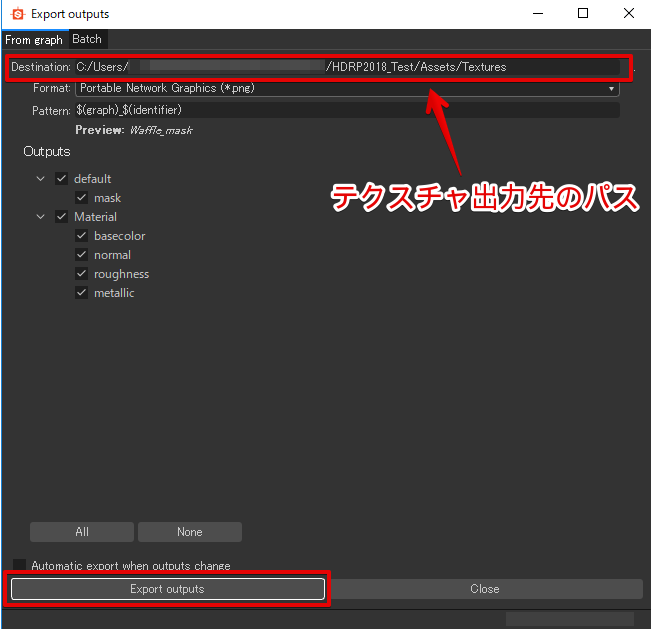The height and width of the screenshot is (629, 651).
Task: Minimize the Export outputs window
Action: click(538, 14)
